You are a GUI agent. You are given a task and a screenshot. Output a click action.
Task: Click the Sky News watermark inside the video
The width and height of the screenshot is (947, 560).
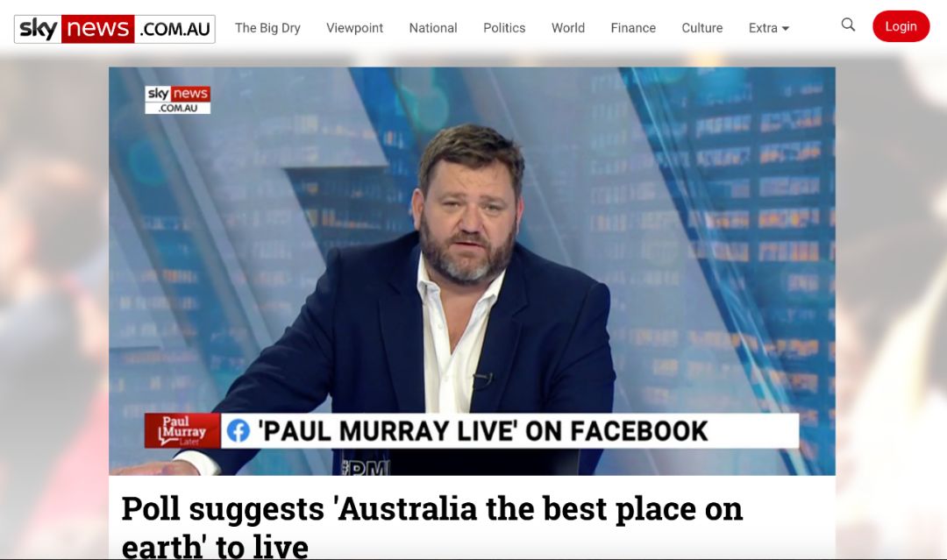pyautogui.click(x=177, y=100)
